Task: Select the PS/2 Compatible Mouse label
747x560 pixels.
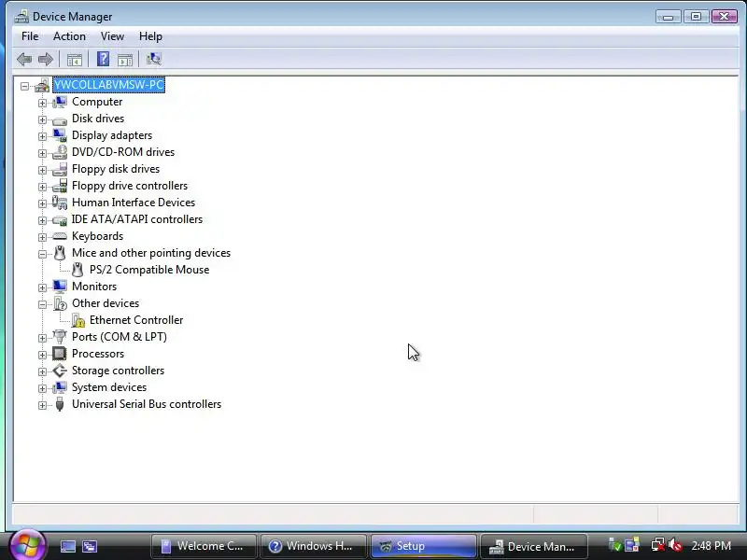Action: pyautogui.click(x=149, y=270)
